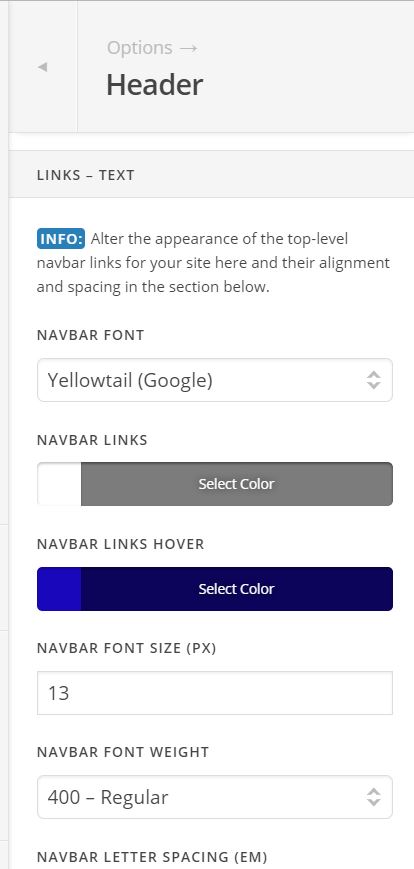Click the up-down arrows on Font Weight select
414x869 pixels.
374,797
